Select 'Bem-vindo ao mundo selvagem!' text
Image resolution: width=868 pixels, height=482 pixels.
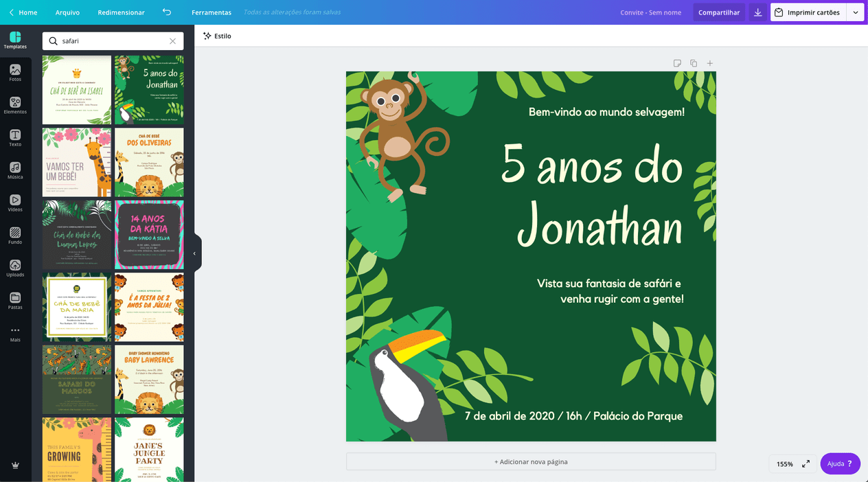606,111
